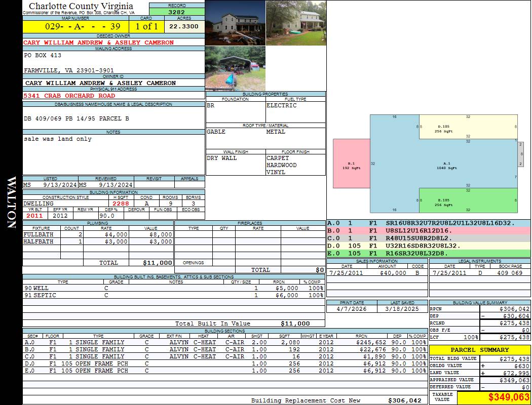532x405 pixels.
Task: Open the daytime two-story house photo
Action: [295, 23]
